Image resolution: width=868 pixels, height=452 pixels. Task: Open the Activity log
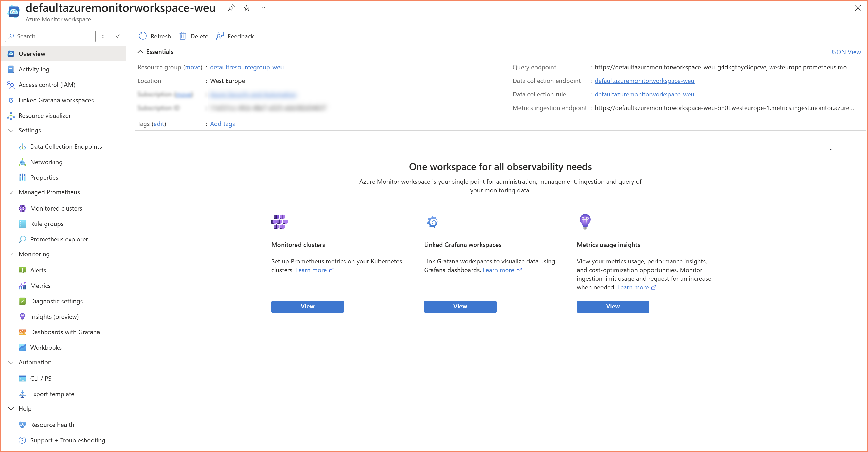pyautogui.click(x=34, y=69)
